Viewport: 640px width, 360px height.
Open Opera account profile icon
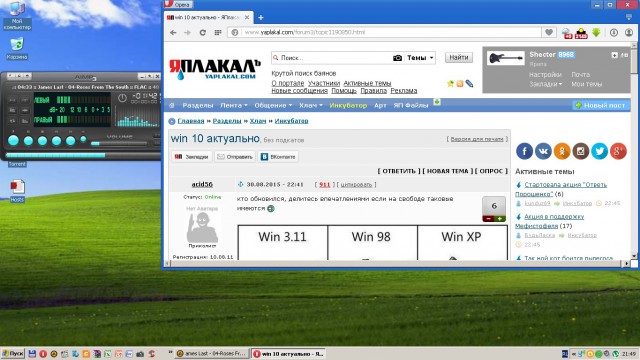pos(629,32)
